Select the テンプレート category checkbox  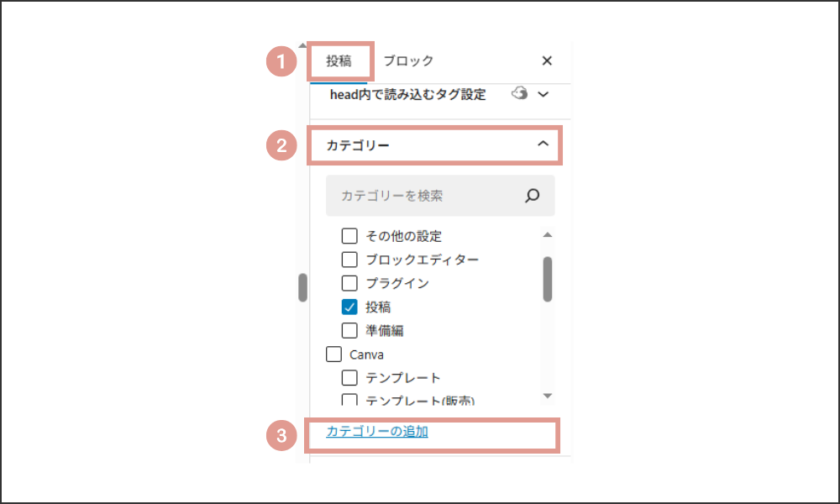349,378
